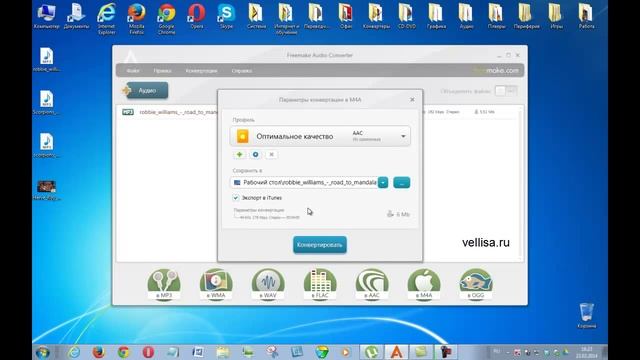Click the Работа desktop folder
Screen dimensions: 640x360
click(x=587, y=16)
